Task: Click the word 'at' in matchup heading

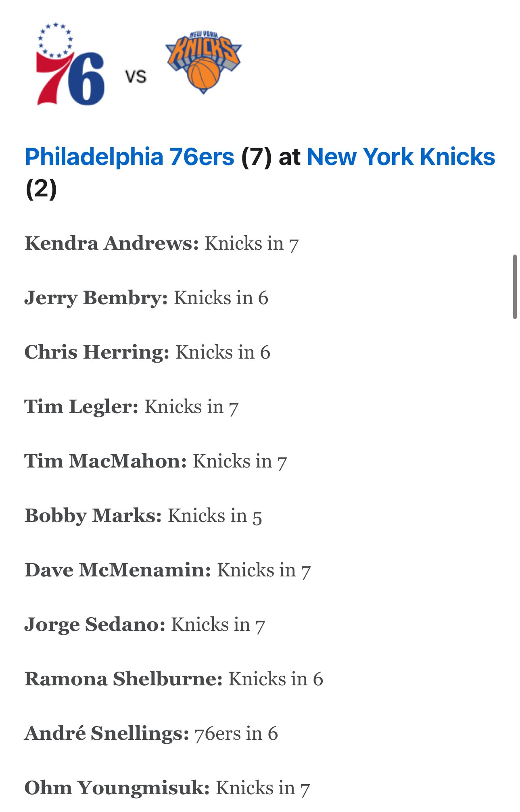Action: (x=290, y=157)
